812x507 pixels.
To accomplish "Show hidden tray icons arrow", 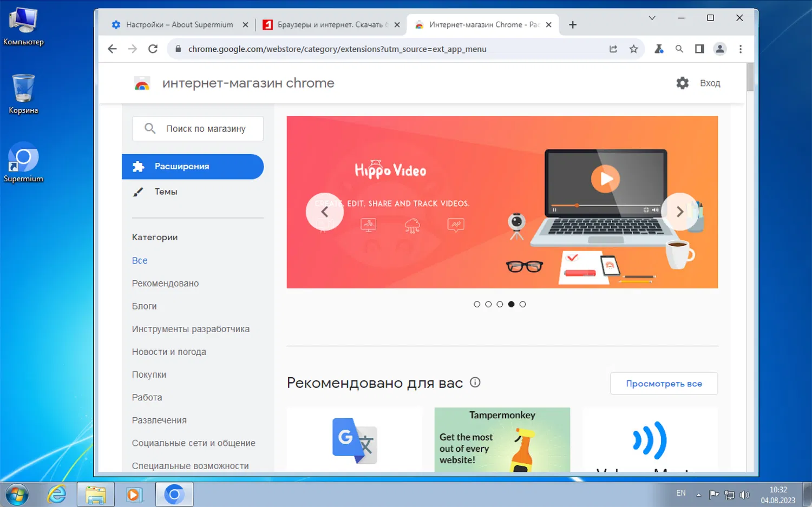I will point(698,495).
